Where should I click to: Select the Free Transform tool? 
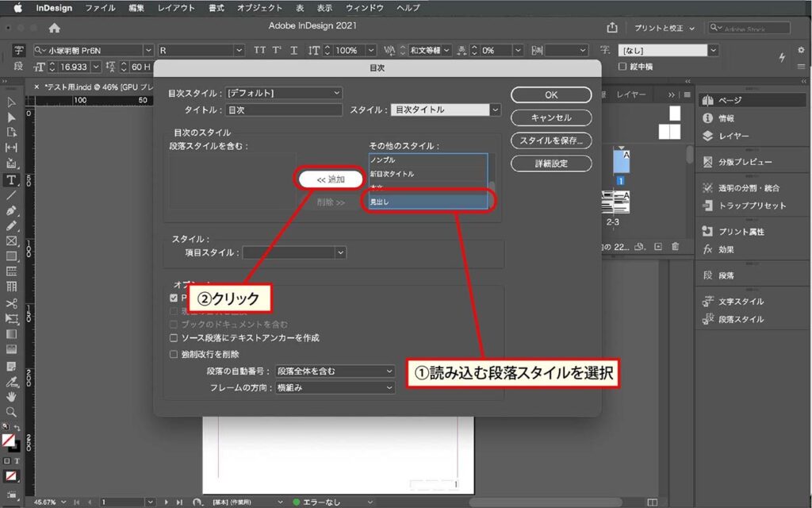click(11, 319)
